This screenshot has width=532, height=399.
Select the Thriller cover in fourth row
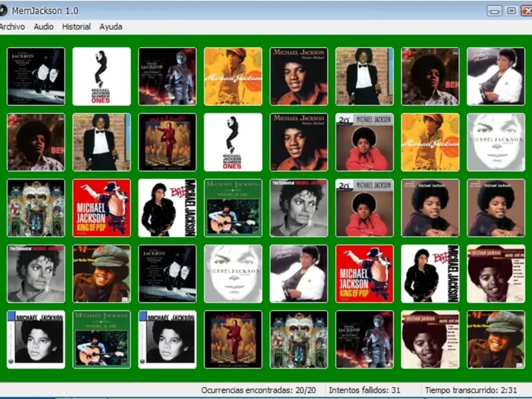point(299,274)
